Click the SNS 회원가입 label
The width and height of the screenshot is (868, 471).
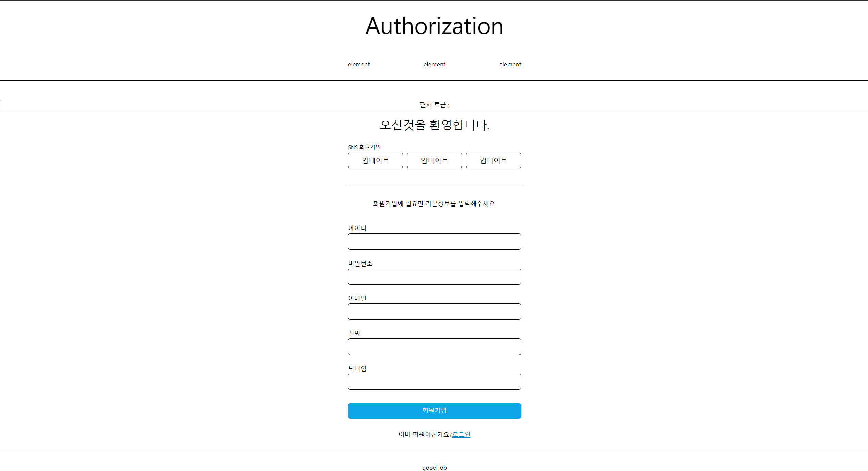(364, 147)
